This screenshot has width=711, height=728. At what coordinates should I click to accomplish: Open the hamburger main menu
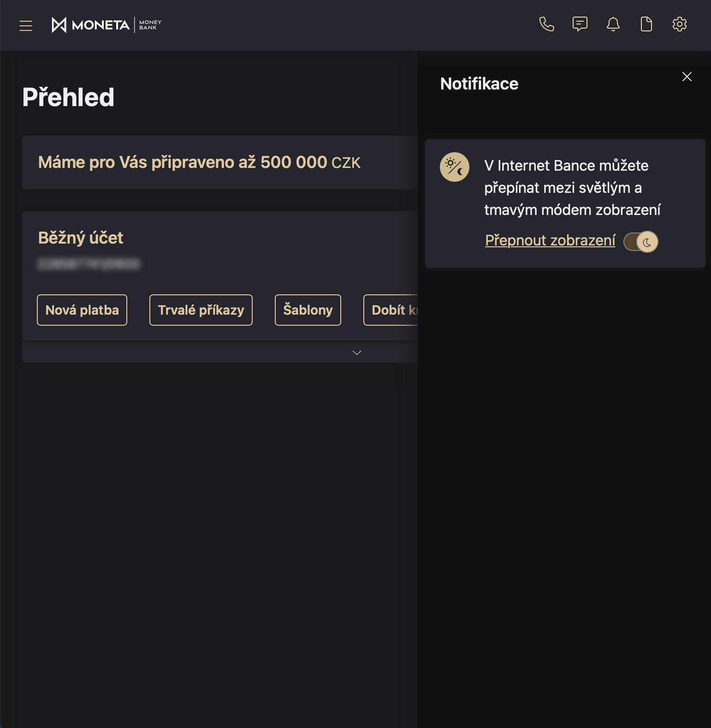point(26,26)
